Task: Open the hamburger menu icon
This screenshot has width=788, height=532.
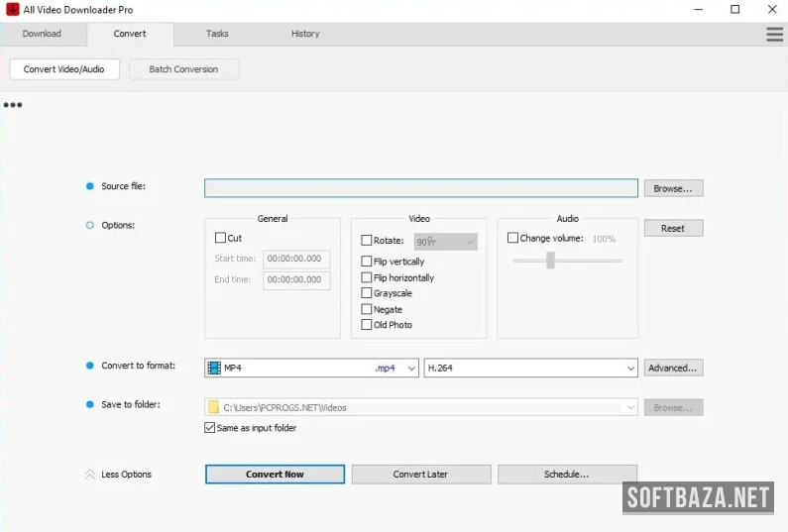Action: 774,35
